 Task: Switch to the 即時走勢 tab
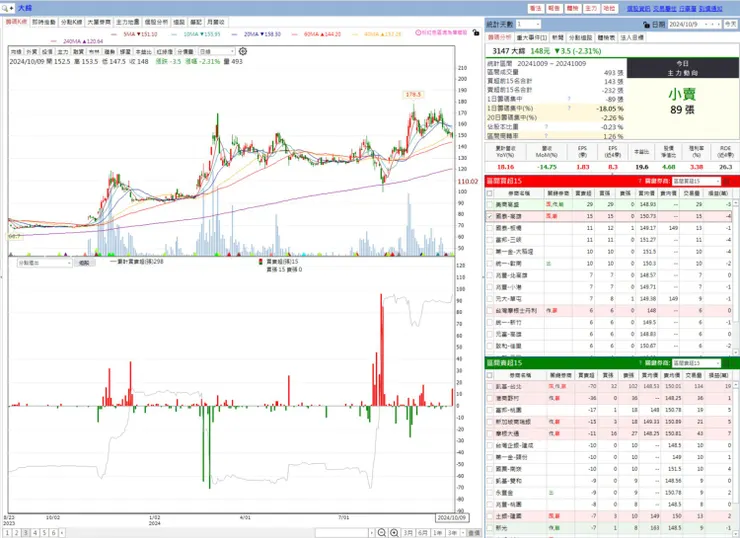pyautogui.click(x=44, y=22)
